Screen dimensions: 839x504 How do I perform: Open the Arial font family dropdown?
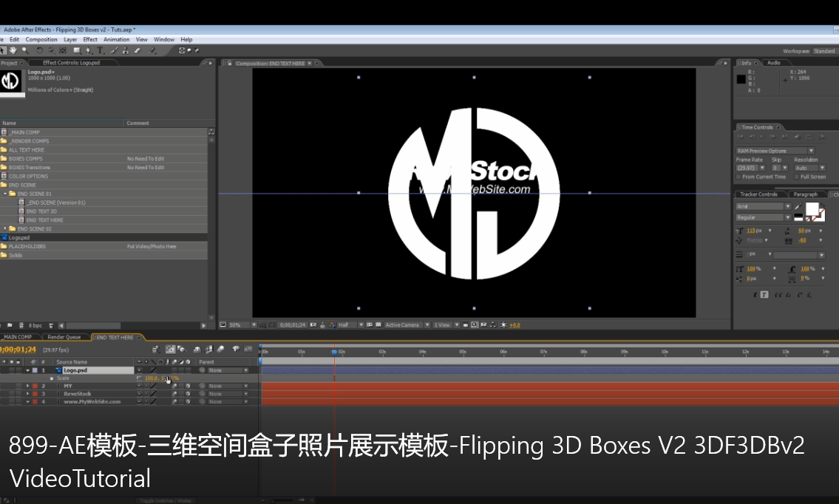click(763, 206)
